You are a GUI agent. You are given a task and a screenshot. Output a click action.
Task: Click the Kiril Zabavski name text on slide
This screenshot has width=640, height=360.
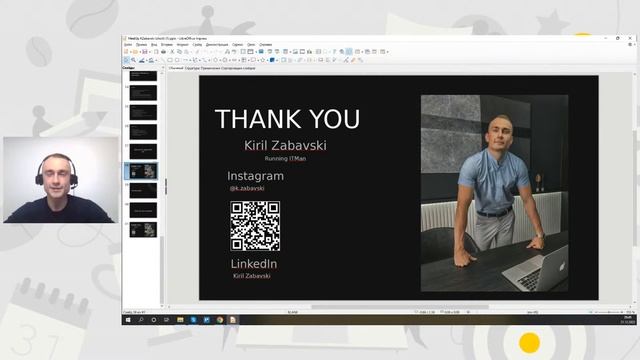point(285,145)
